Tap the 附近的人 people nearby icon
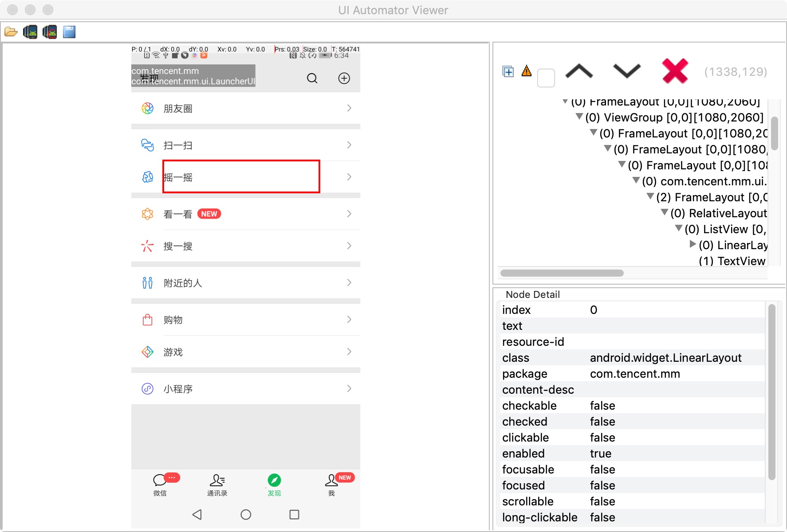The height and width of the screenshot is (532, 787). (147, 282)
